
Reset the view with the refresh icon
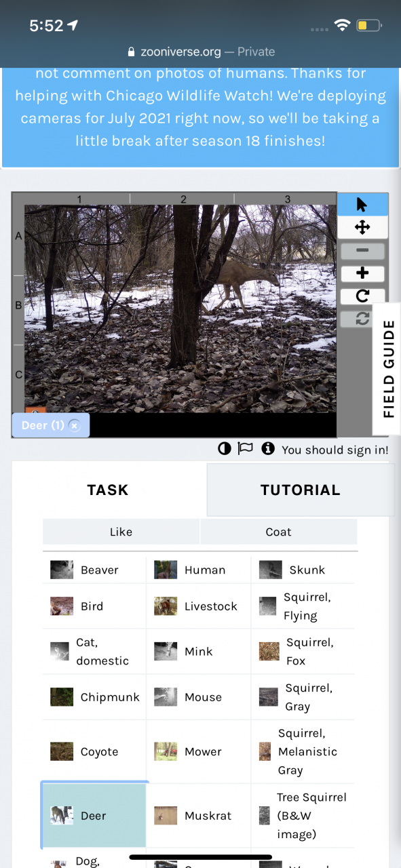tap(362, 318)
